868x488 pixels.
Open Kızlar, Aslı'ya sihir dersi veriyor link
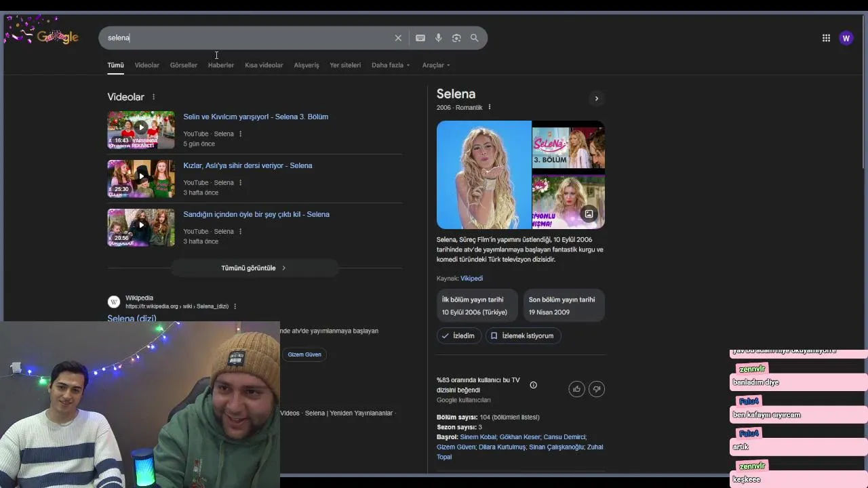coord(248,165)
